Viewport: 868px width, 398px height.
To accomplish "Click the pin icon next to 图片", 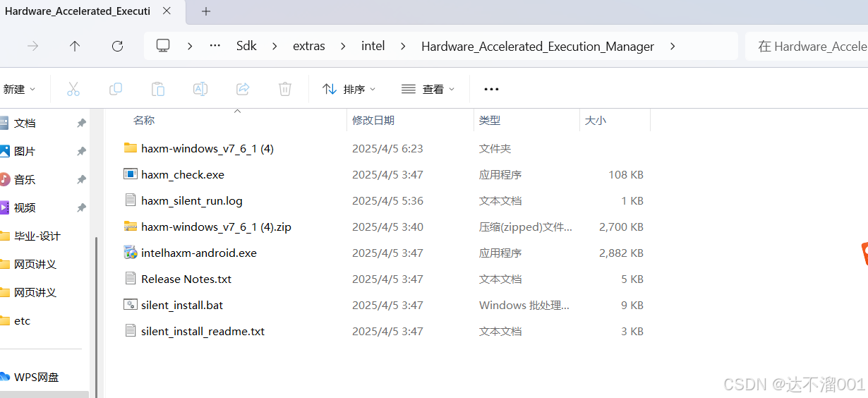I will pyautogui.click(x=81, y=151).
